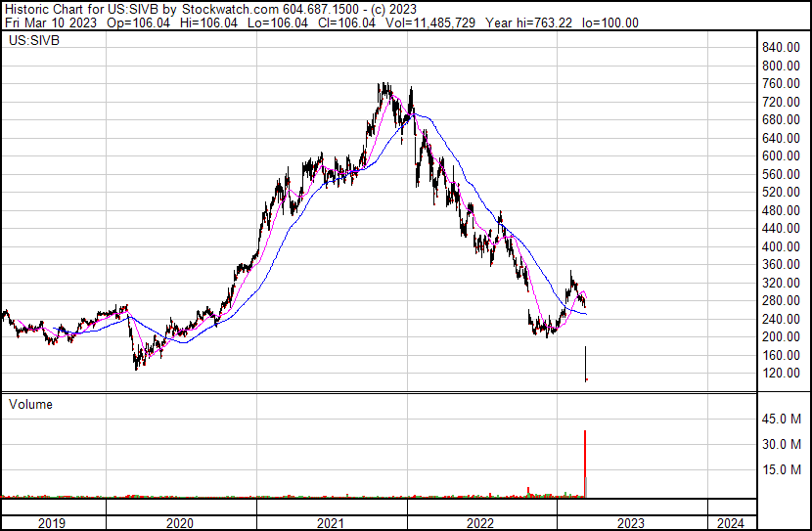
Task: Select the 640.00 price axis label
Action: click(781, 138)
